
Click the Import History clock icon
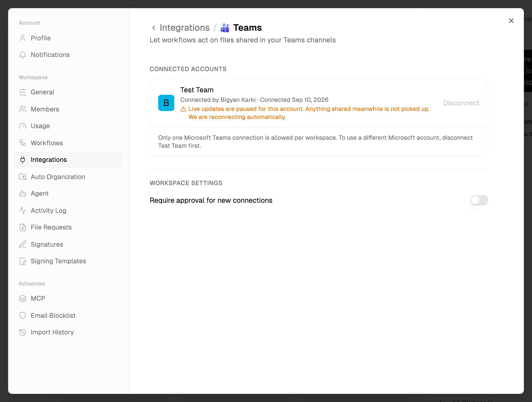tap(23, 332)
